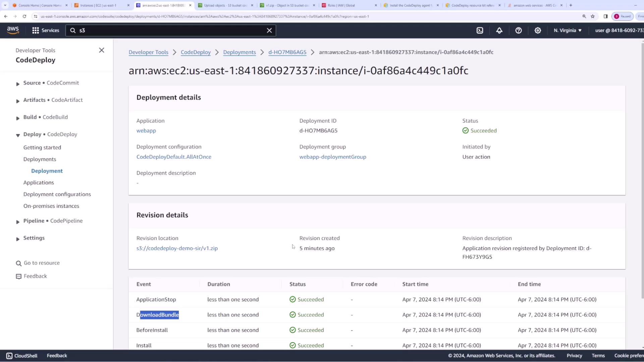Switch to the Roles IAM browser tab

click(341, 5)
